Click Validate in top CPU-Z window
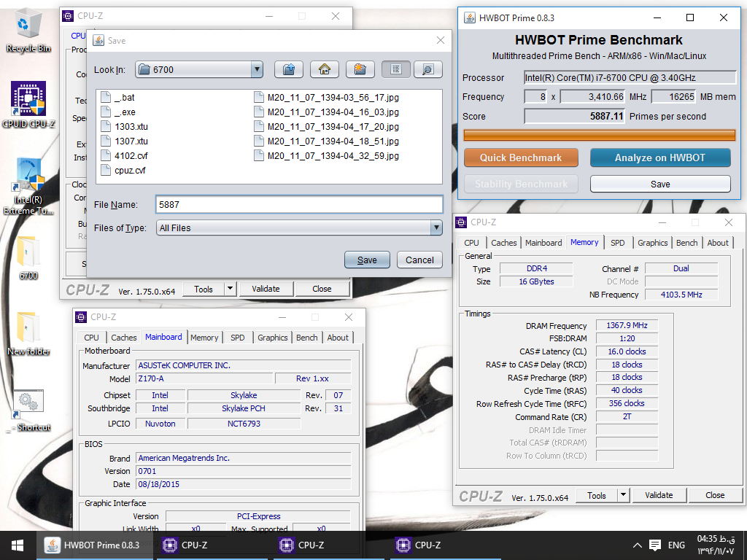The width and height of the screenshot is (747, 560). click(266, 289)
